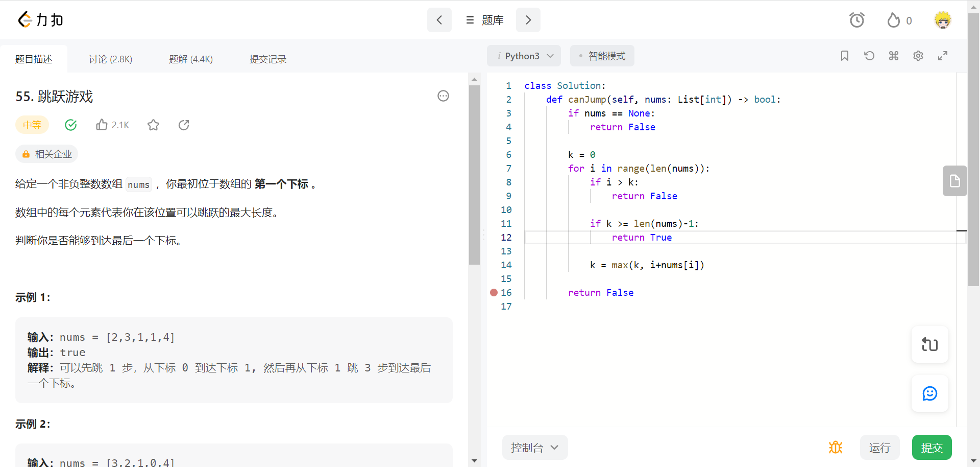
Task: Share the problem icon
Action: 184,125
